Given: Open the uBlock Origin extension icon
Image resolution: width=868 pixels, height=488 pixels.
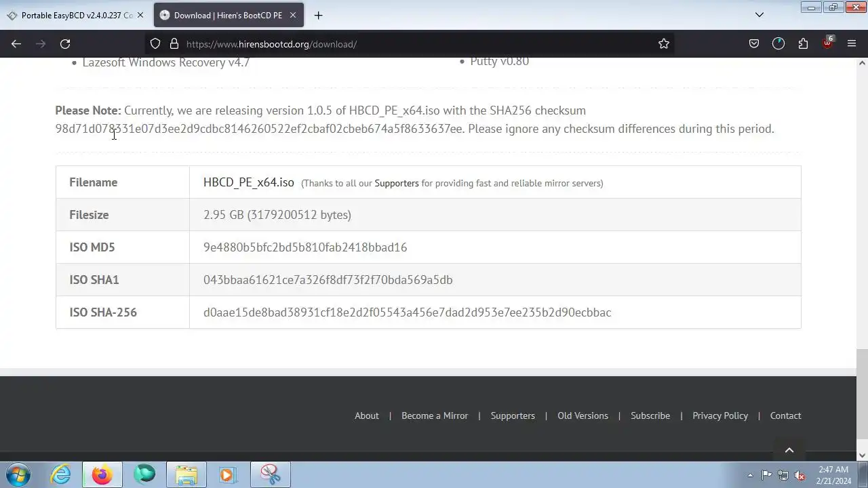Looking at the screenshot, I should coord(827,43).
